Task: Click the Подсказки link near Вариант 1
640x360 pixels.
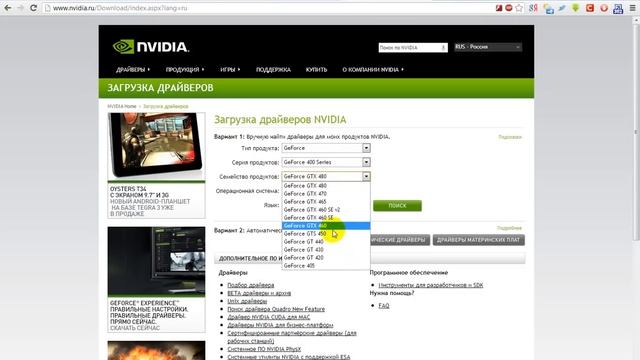Action: (510, 137)
